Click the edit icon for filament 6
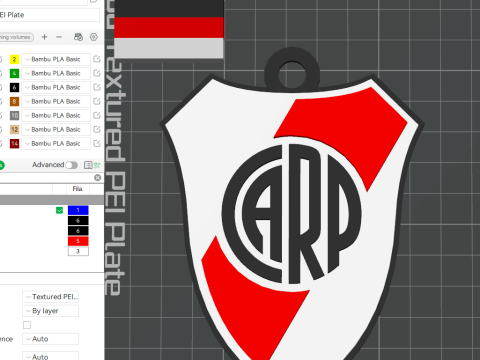The width and height of the screenshot is (480, 360). coord(97,87)
